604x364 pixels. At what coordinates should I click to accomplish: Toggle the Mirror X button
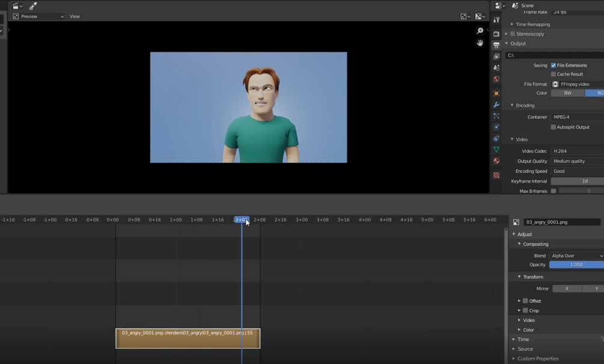pos(567,289)
